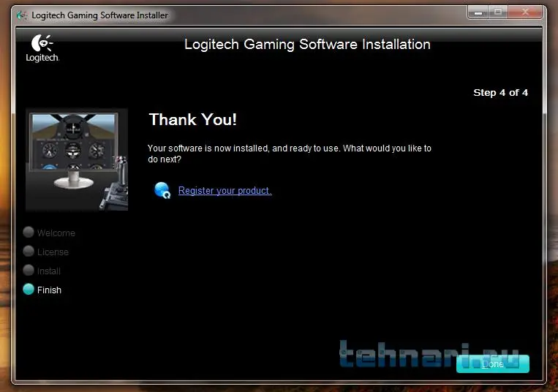Image resolution: width=558 pixels, height=392 pixels.
Task: Click the Welcome step label
Action: click(56, 233)
